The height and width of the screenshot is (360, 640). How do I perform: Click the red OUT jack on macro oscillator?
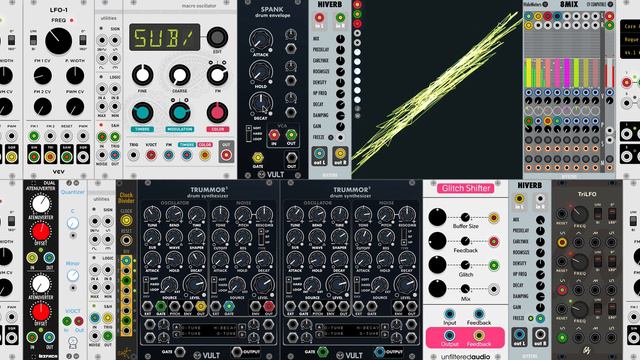click(x=226, y=155)
